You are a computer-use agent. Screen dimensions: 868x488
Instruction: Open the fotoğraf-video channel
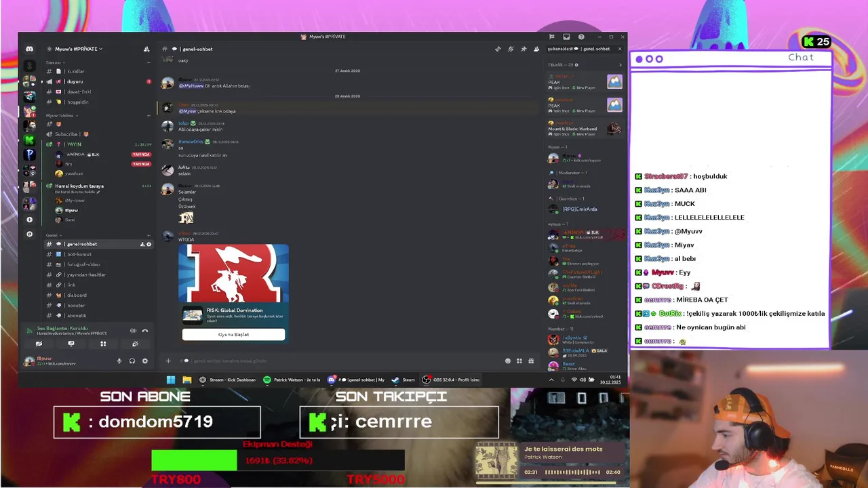[x=98, y=264]
